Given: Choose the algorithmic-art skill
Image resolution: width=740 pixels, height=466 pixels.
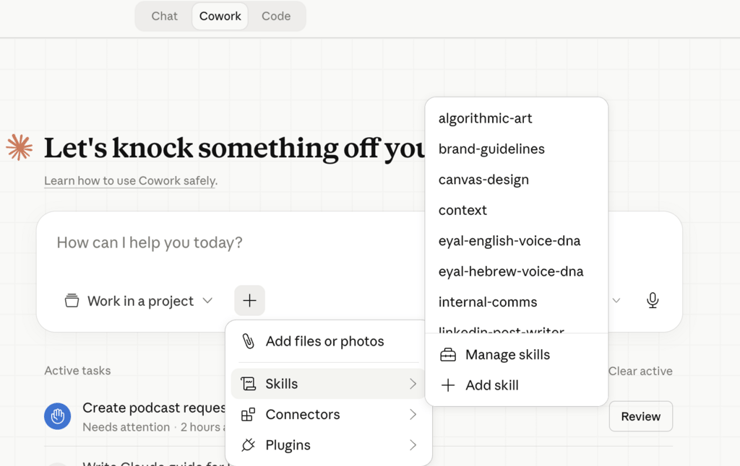Looking at the screenshot, I should tap(485, 118).
